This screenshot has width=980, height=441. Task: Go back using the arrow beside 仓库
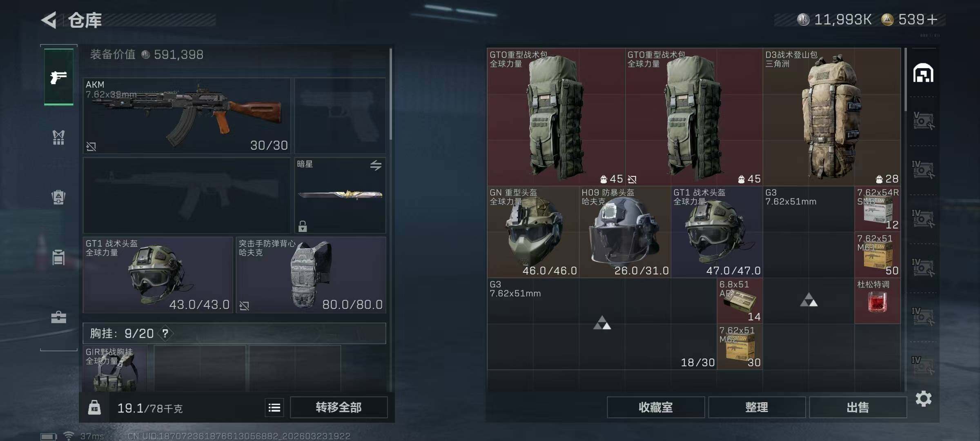click(49, 20)
